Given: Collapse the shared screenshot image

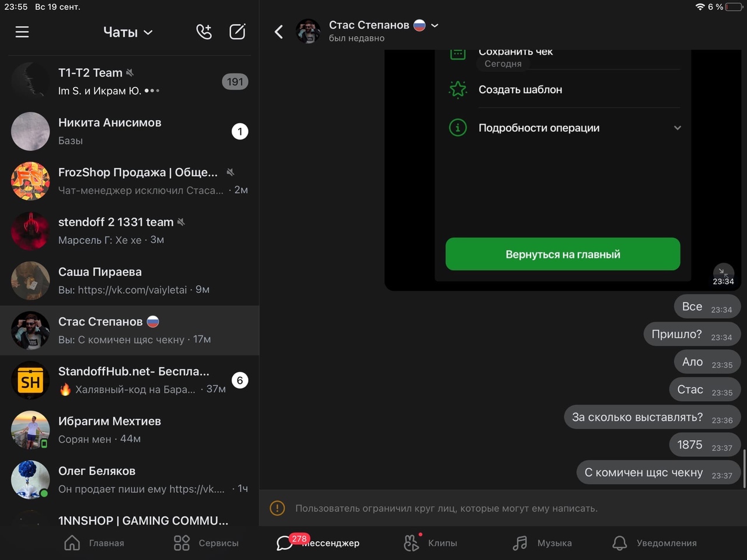Looking at the screenshot, I should (723, 272).
